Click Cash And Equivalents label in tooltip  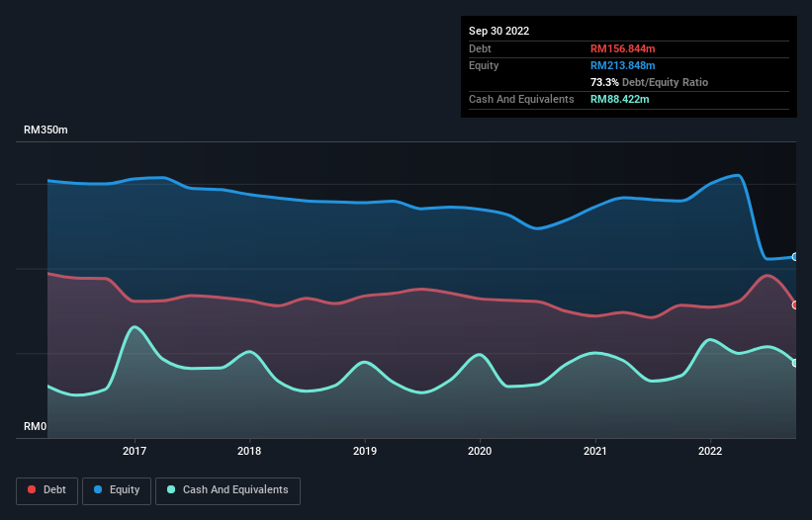tap(521, 99)
